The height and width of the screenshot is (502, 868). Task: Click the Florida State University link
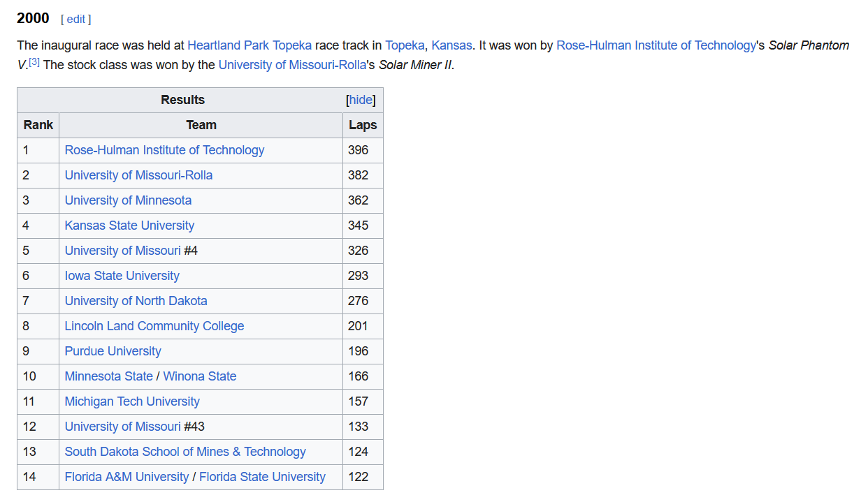[262, 477]
